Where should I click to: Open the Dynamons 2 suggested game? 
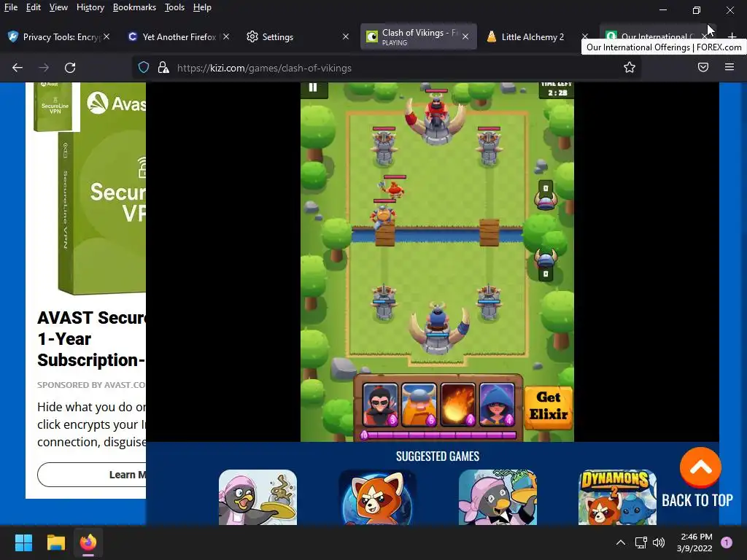point(617,497)
